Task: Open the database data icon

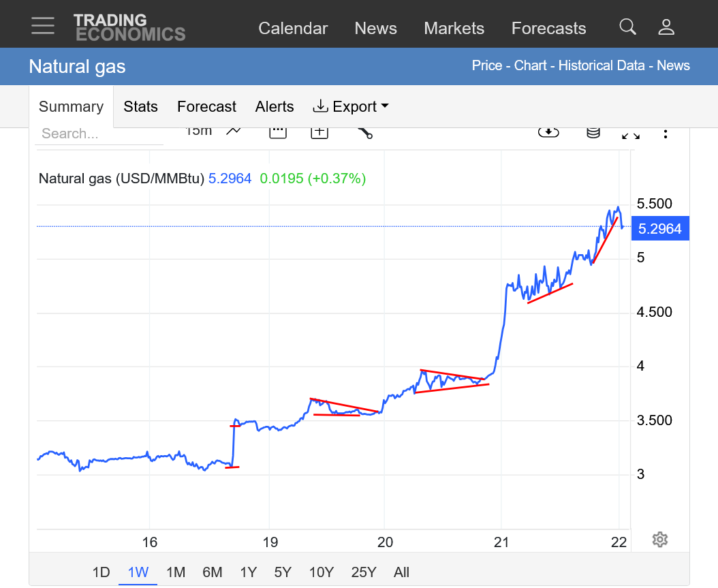Action: tap(593, 131)
